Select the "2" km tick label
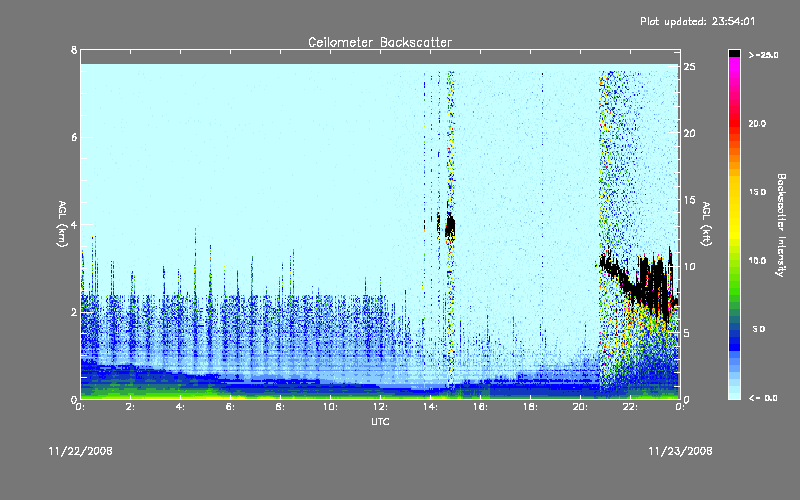 74,312
